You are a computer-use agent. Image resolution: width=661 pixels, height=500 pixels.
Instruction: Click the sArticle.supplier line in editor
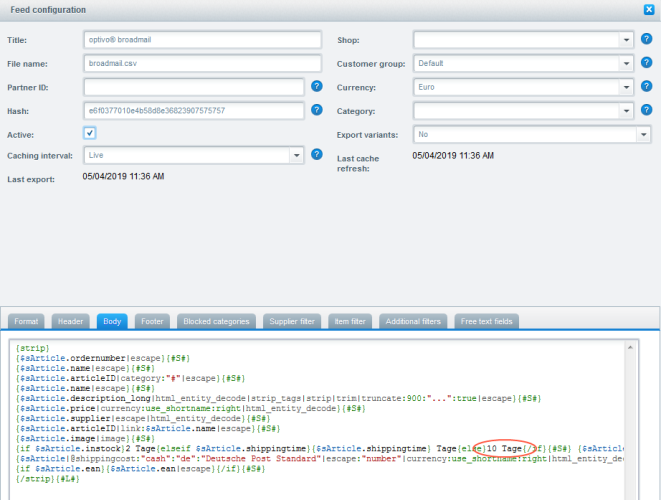tap(143, 419)
